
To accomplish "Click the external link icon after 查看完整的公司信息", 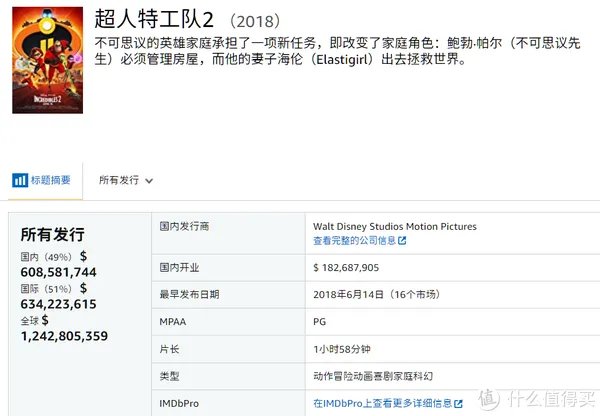I will [x=402, y=241].
